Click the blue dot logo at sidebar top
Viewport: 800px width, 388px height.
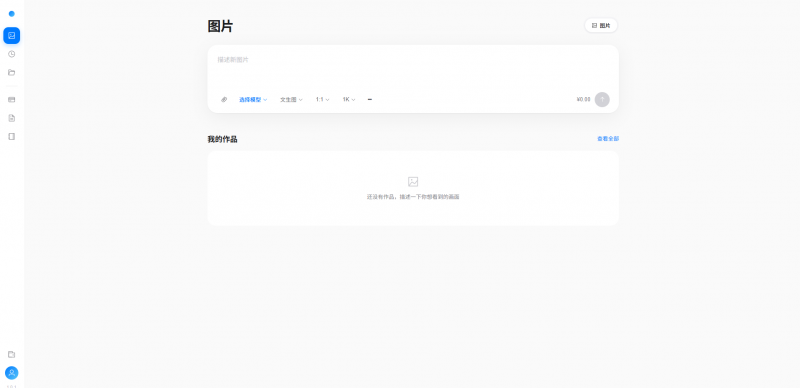[x=12, y=14]
